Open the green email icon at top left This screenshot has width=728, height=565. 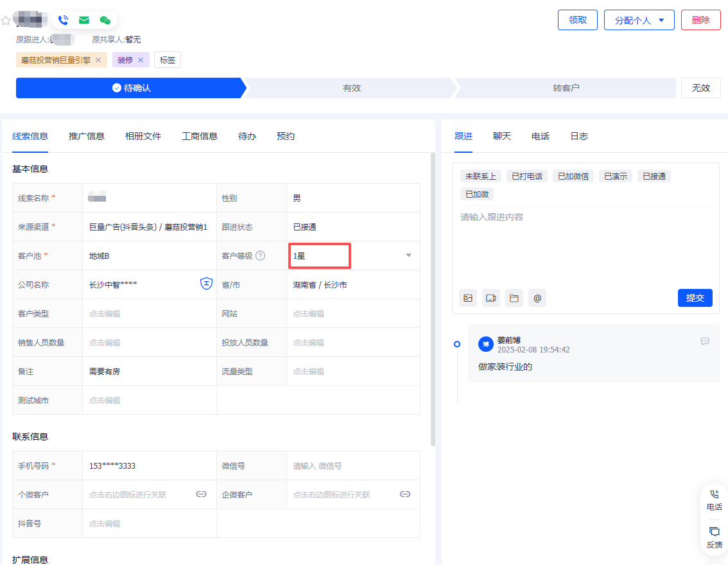coord(84,19)
